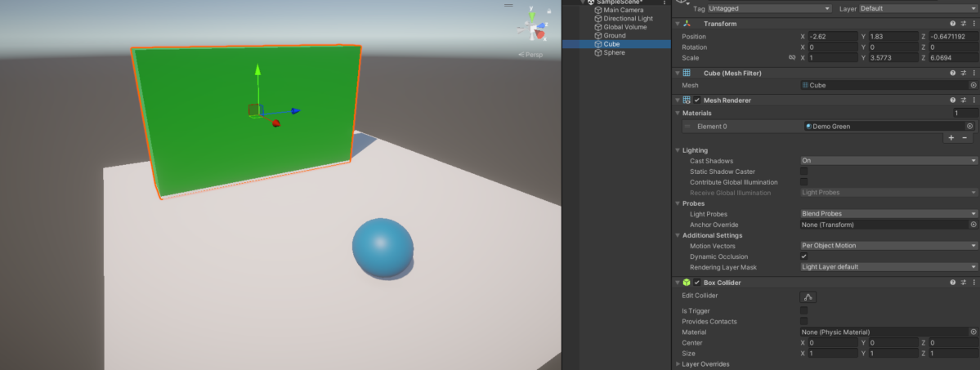Select the blue sphere in scene view
This screenshot has height=370, width=980.
click(x=383, y=247)
